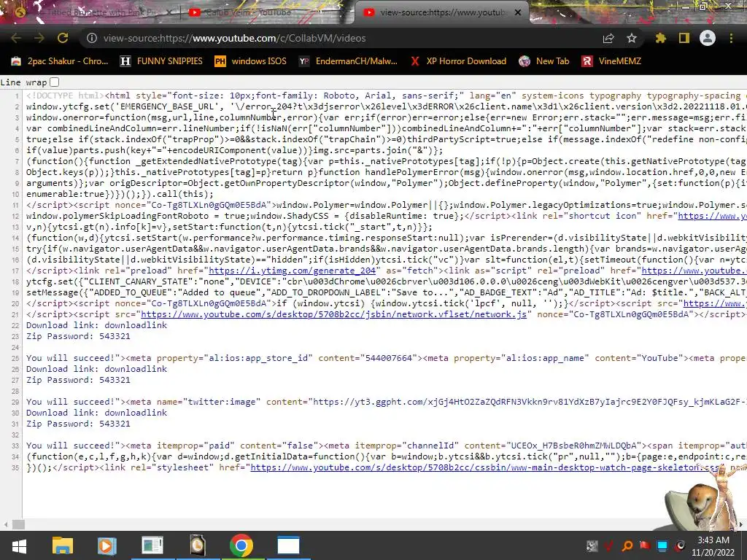Click the horizontal scrollbar thumb
Viewport: 747px width, 560px height.
point(18,524)
